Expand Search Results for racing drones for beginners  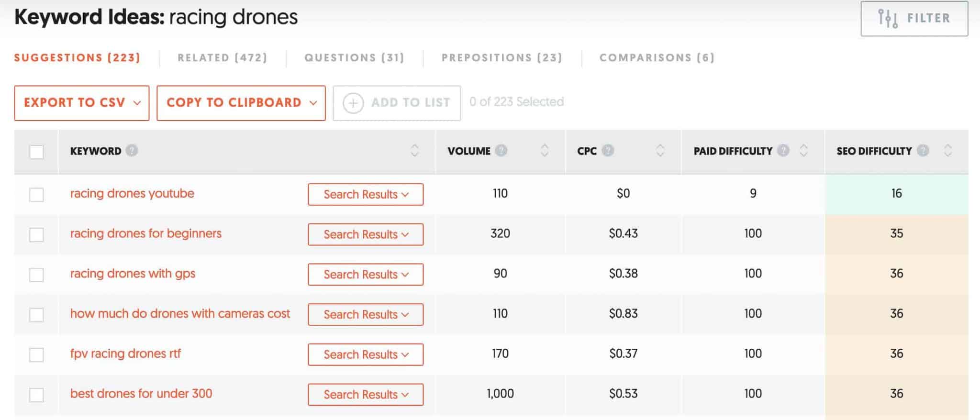point(366,235)
